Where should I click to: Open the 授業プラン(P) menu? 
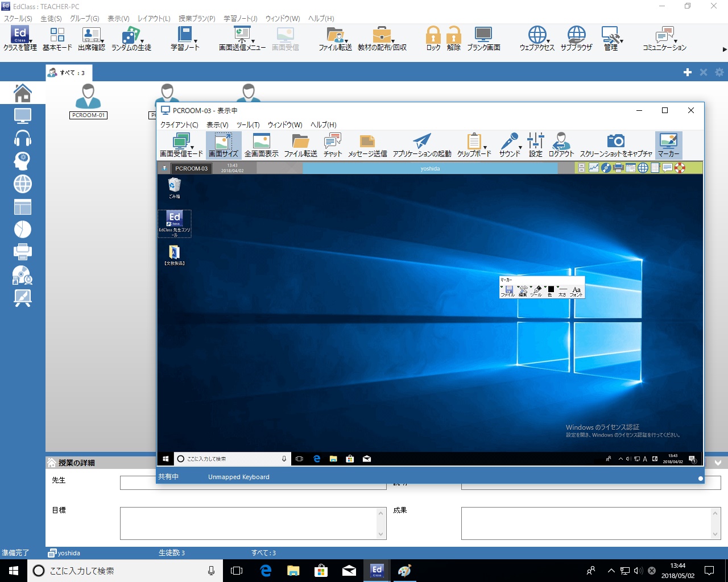(197, 18)
